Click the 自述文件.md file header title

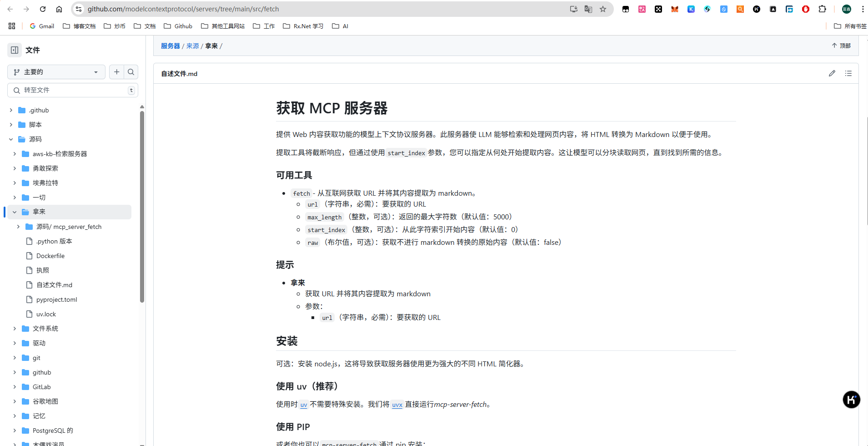click(x=179, y=74)
